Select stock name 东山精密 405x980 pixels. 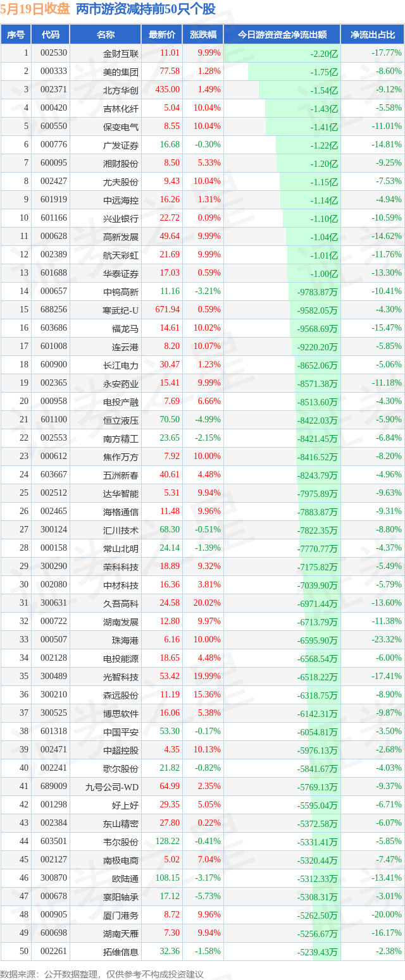[x=121, y=823]
